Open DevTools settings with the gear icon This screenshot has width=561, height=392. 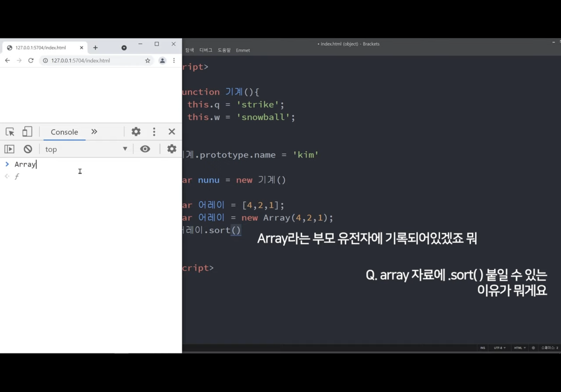(136, 132)
